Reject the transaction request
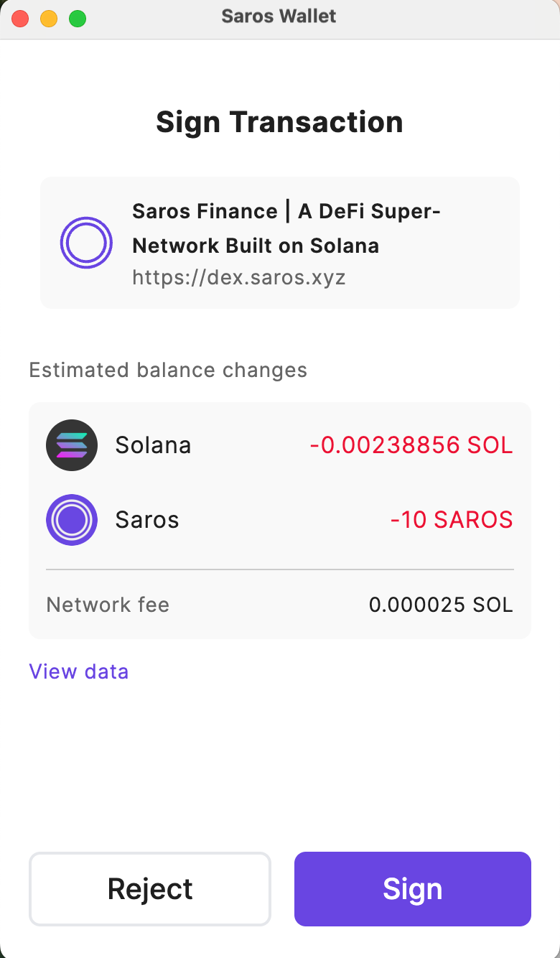The image size is (560, 958). [150, 889]
